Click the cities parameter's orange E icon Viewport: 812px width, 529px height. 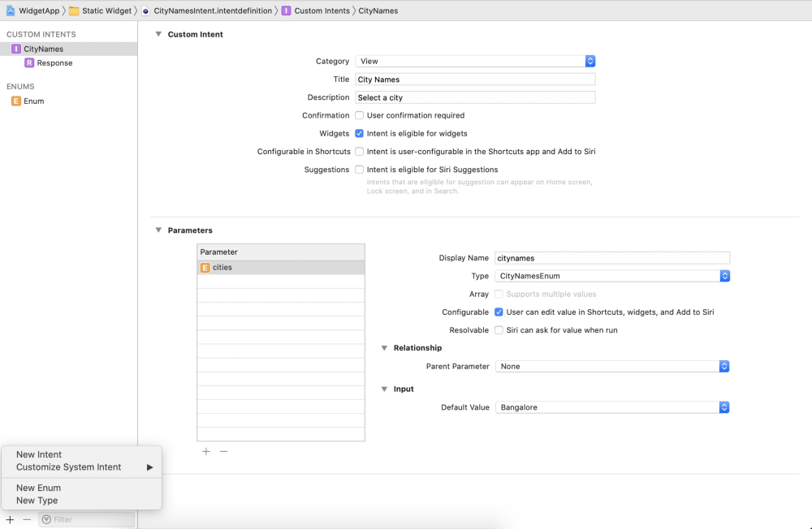pyautogui.click(x=205, y=267)
